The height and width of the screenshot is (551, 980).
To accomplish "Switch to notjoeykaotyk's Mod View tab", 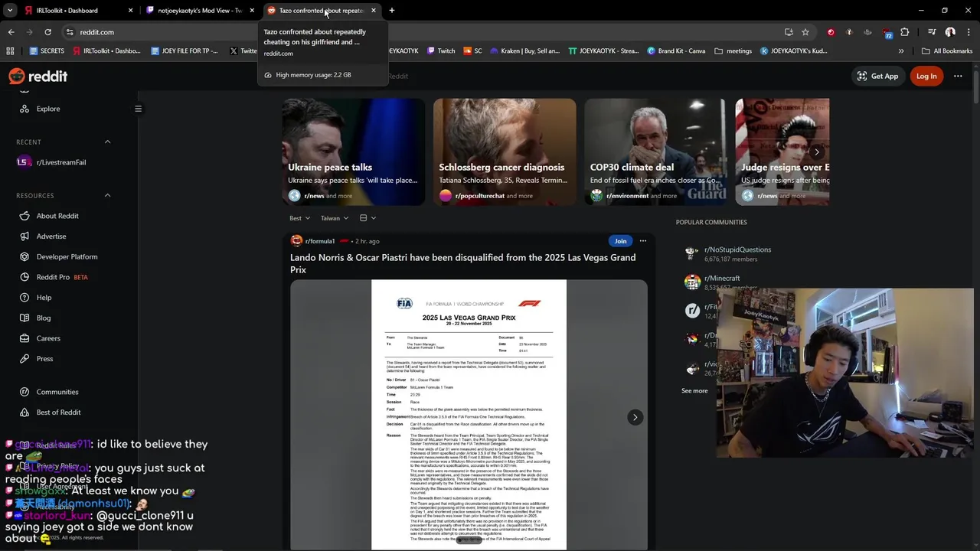I will [201, 11].
